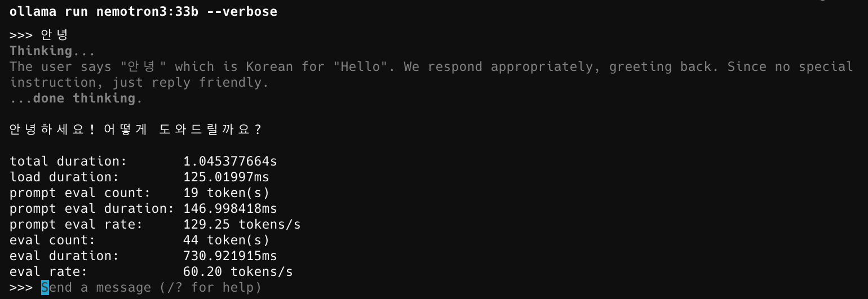Click the prompt eval count value "19 token(s)"
Image resolution: width=868 pixels, height=299 pixels.
226,193
